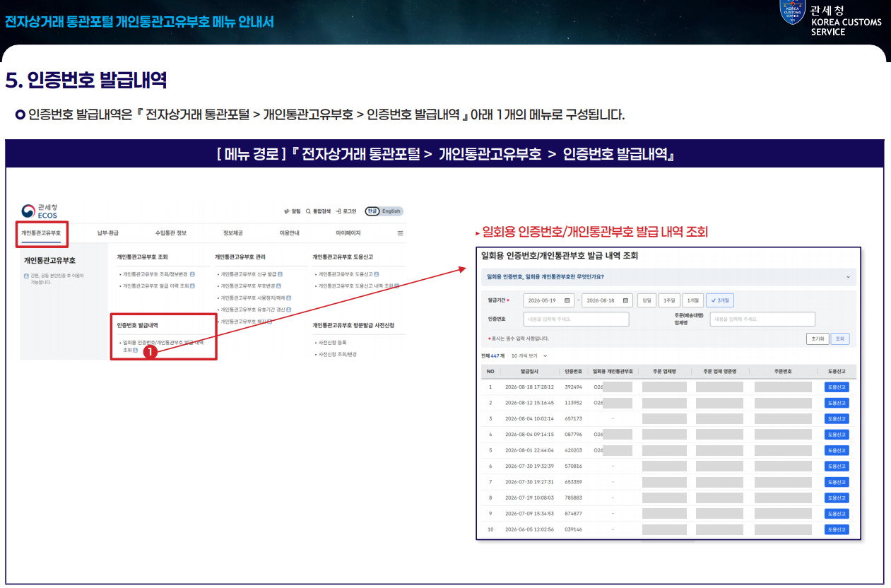
Task: Select auth number cell 570816
Action: 573,466
